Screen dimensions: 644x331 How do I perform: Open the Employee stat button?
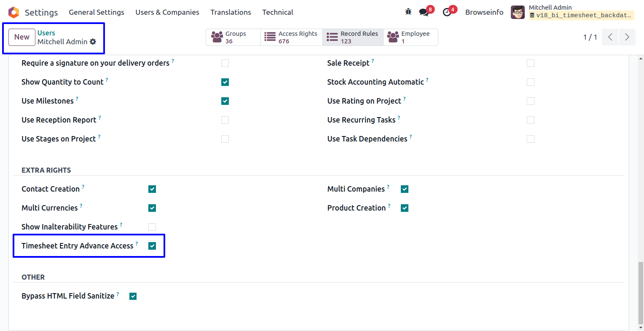411,37
